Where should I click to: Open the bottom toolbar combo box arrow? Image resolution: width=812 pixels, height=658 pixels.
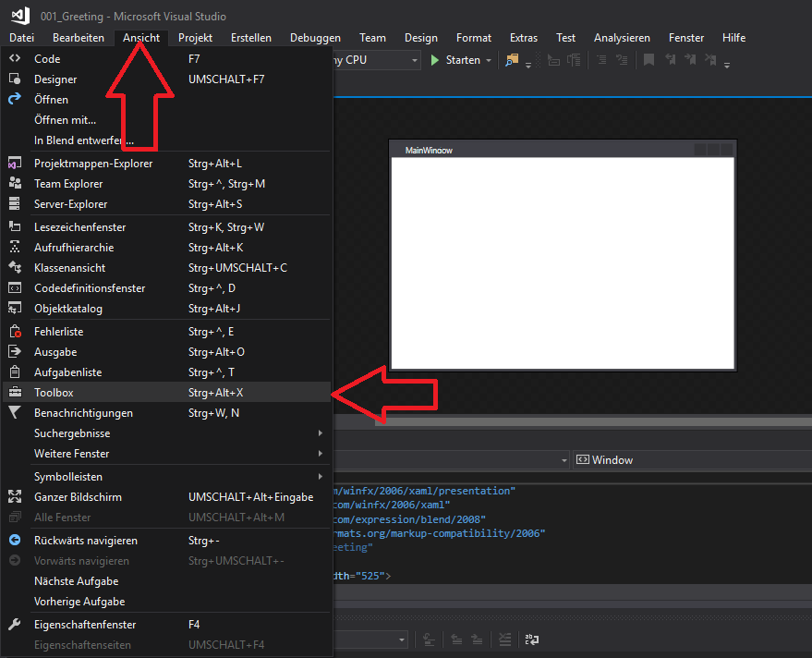pos(402,640)
